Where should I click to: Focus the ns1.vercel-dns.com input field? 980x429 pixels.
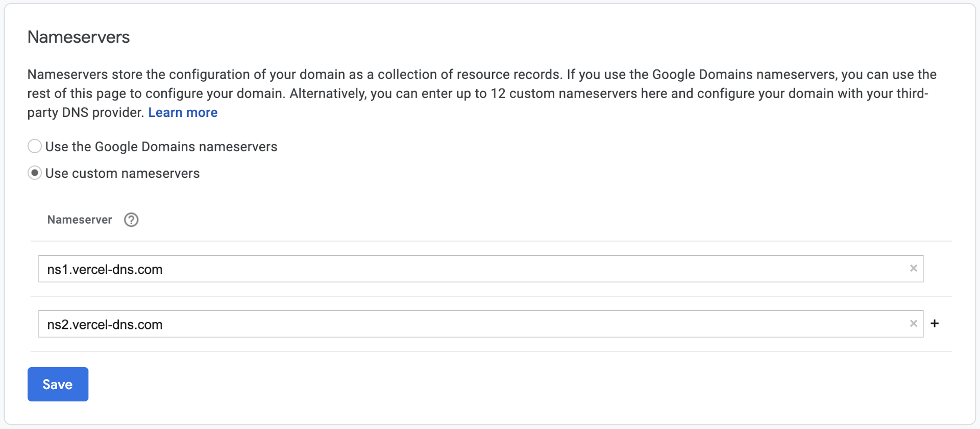(481, 269)
